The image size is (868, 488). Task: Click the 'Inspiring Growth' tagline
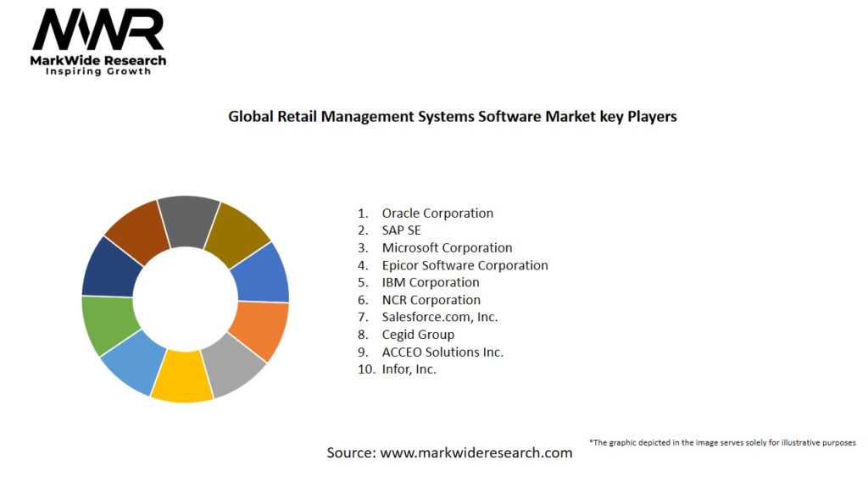pyautogui.click(x=98, y=71)
